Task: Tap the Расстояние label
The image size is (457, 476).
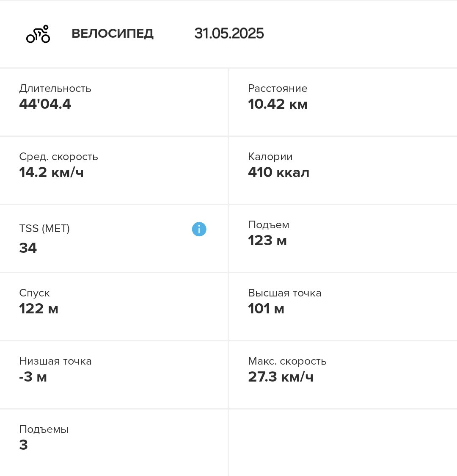Action: pos(278,89)
